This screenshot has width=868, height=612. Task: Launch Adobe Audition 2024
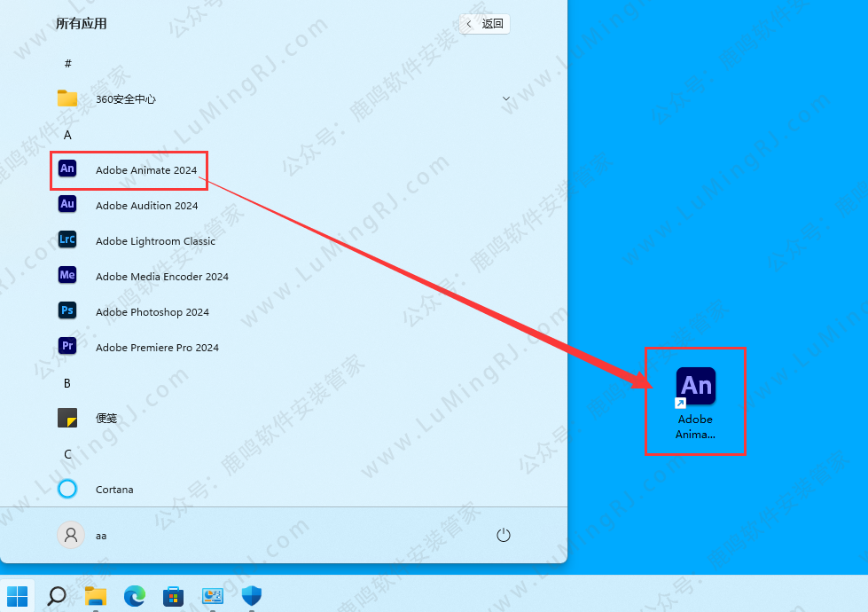pyautogui.click(x=146, y=205)
